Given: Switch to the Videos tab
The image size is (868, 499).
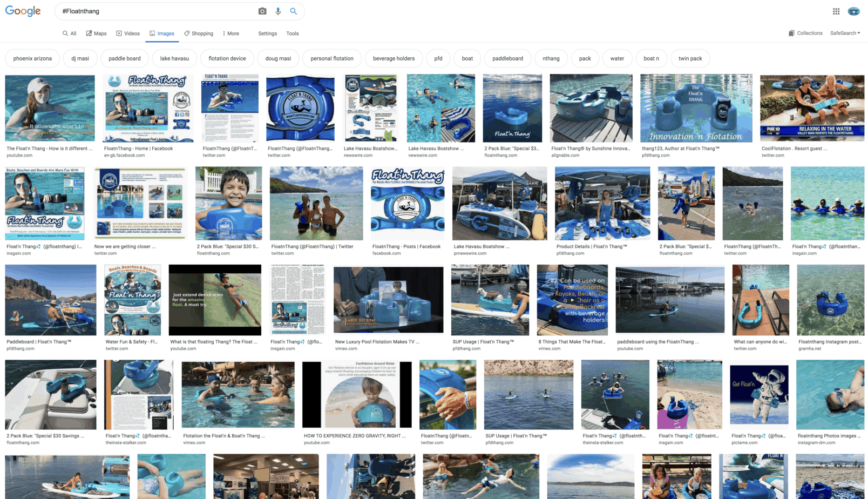Looking at the screenshot, I should coord(128,33).
